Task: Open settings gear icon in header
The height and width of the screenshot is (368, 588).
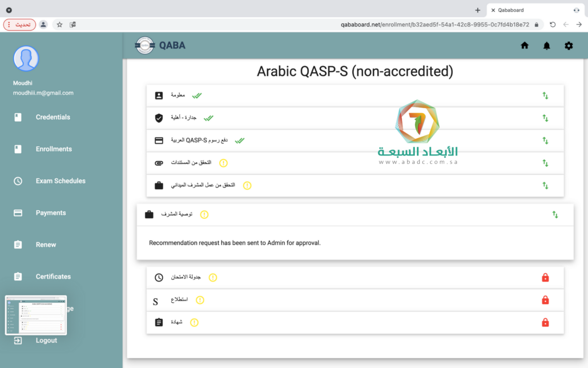Action: click(569, 46)
